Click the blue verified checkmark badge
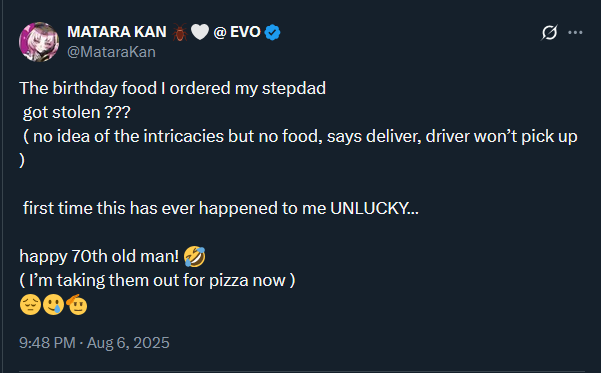The image size is (601, 373). coord(273,32)
